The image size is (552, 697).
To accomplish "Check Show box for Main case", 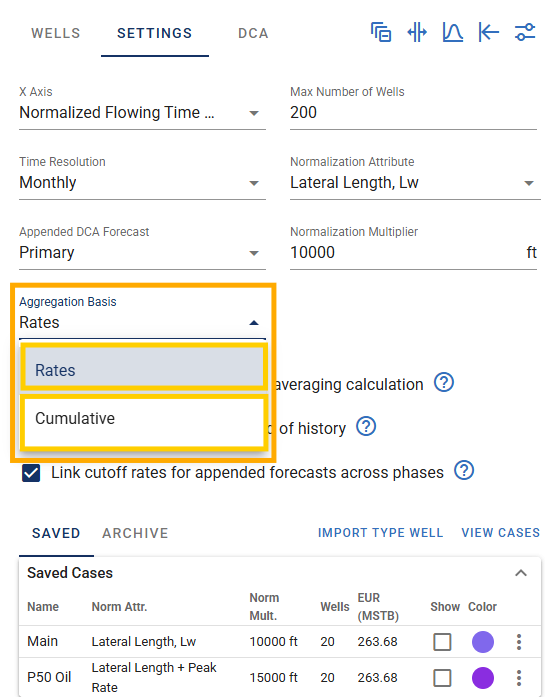I will click(442, 642).
